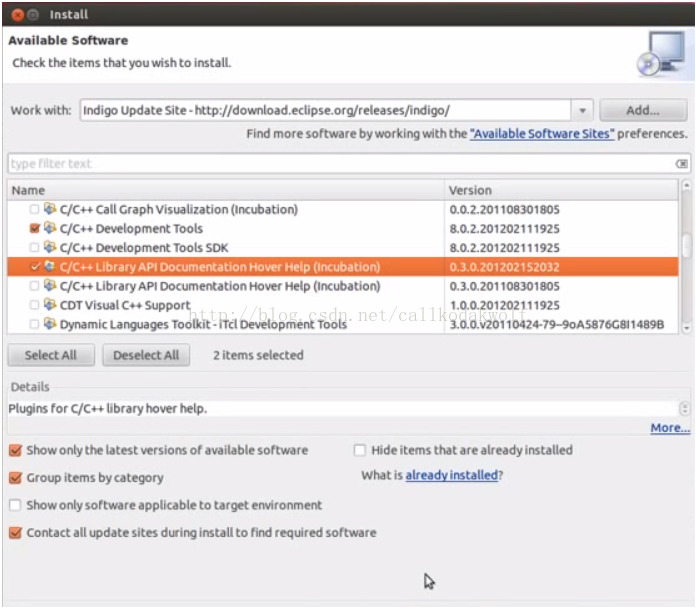Click Deselect All button
The image size is (696, 609).
tap(146, 355)
